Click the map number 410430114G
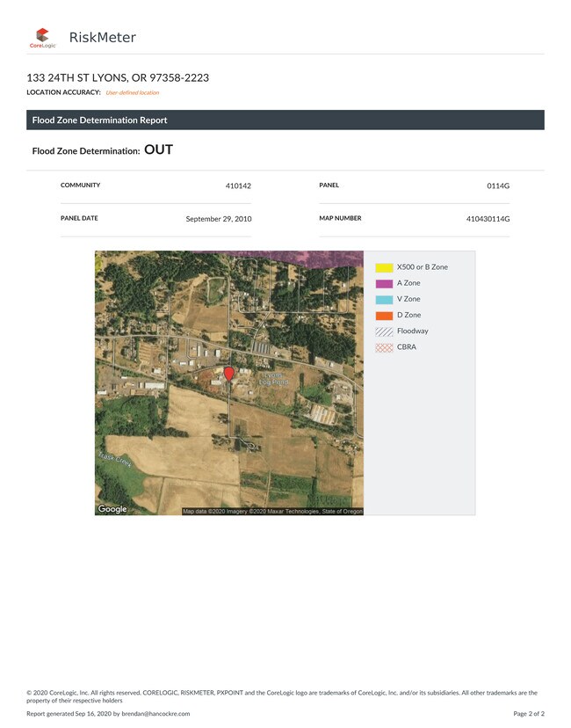The width and height of the screenshot is (571, 728). coord(488,218)
